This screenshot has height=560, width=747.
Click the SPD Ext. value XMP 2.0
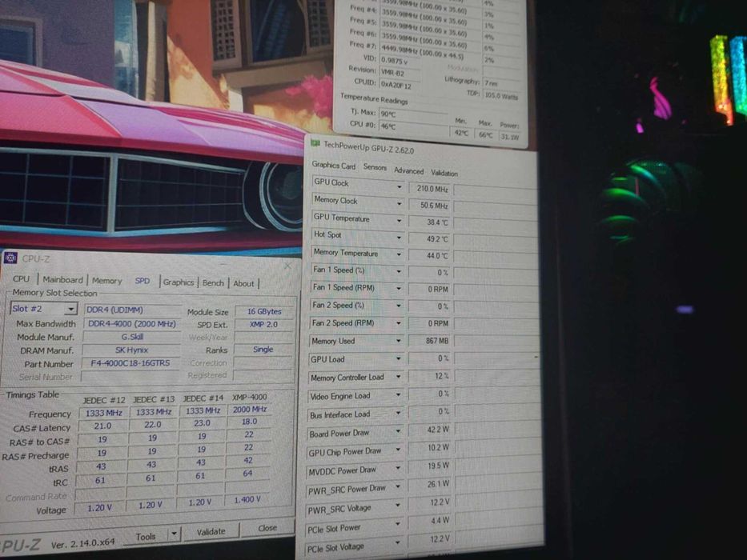pos(264,324)
